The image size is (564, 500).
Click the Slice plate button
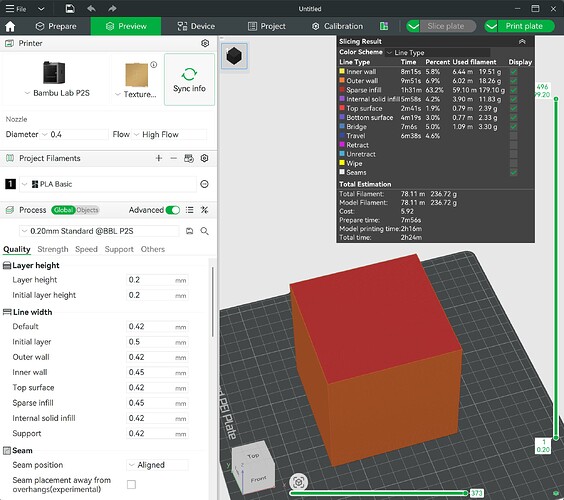click(446, 26)
